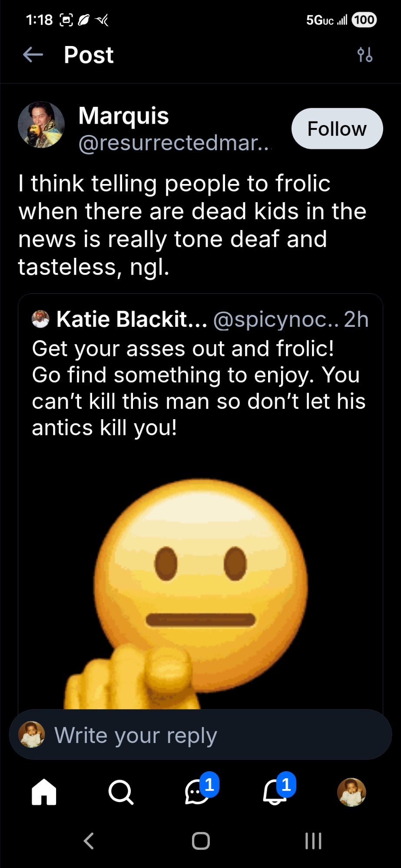Open Home feed tab
401x868 pixels.
(x=44, y=792)
